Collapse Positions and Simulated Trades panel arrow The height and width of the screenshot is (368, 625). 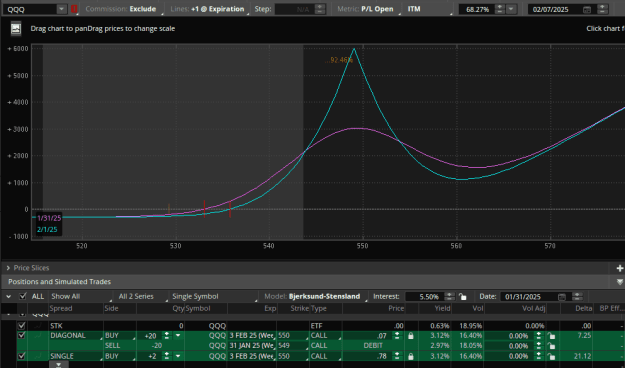619,282
